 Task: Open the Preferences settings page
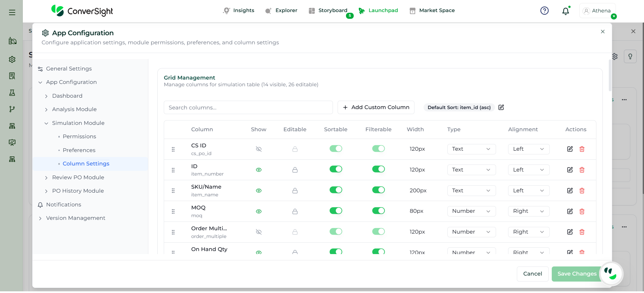tap(79, 150)
